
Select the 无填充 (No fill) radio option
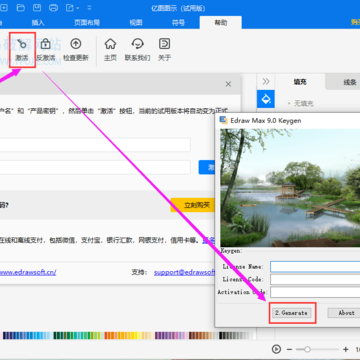(289, 104)
